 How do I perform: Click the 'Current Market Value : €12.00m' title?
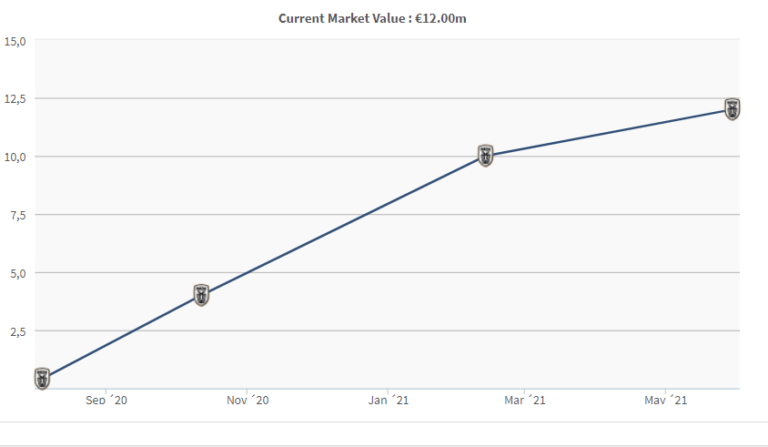click(x=373, y=18)
